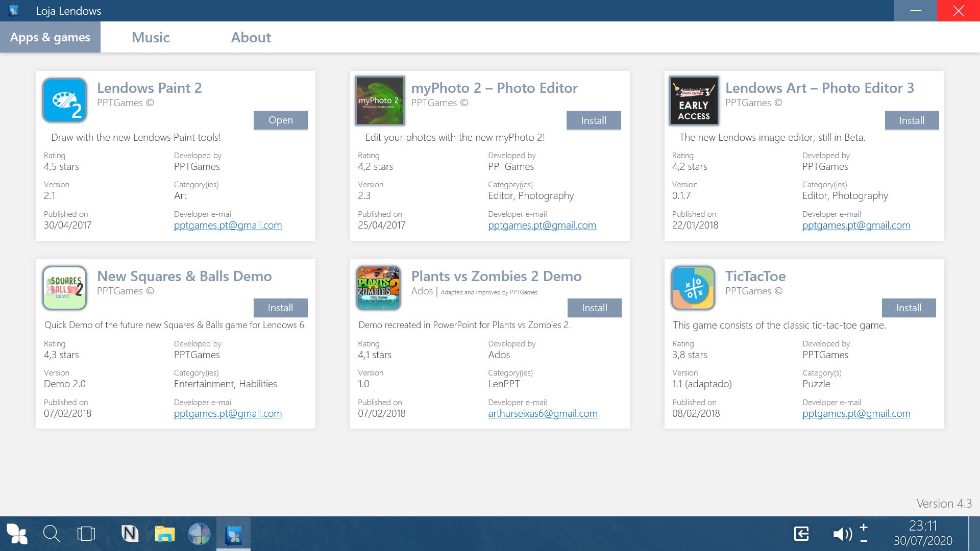This screenshot has width=980, height=551.
Task: Click Lendows Art developer e-mail link
Action: click(856, 225)
